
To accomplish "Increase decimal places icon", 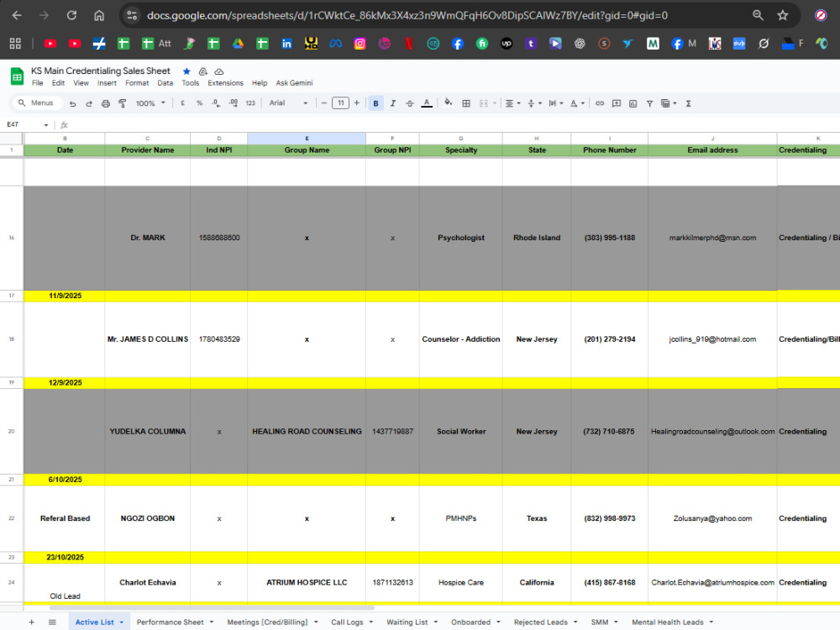I will [x=234, y=103].
